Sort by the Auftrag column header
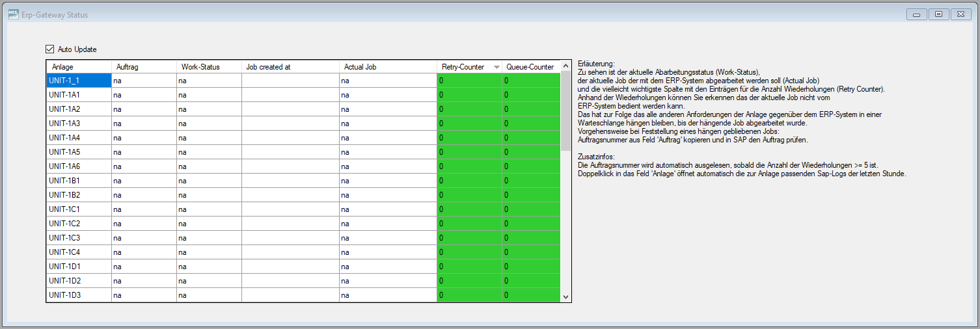Screen dimensions: 980x329 pyautogui.click(x=143, y=67)
